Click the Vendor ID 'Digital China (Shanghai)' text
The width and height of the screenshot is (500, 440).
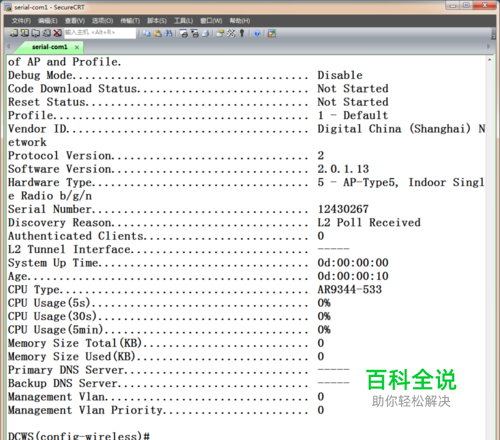click(x=394, y=129)
